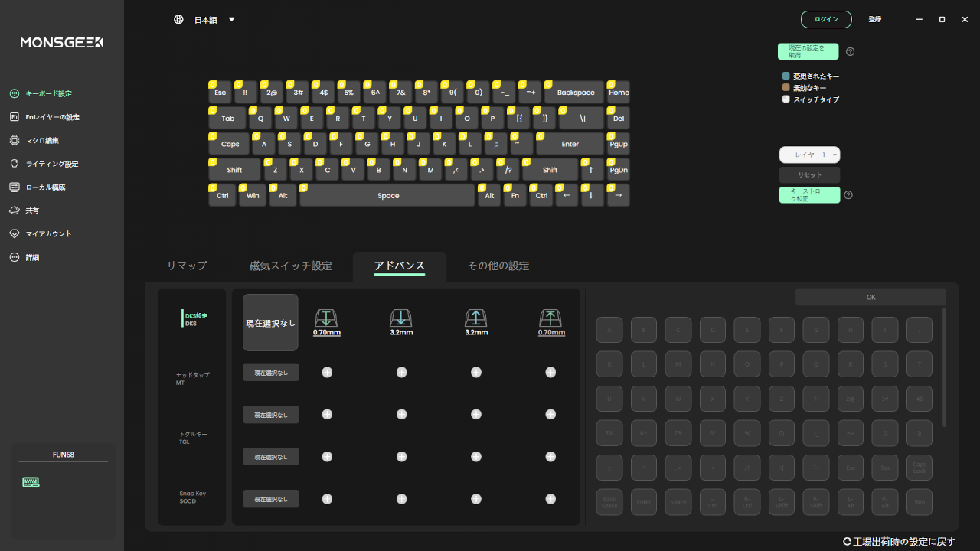
Task: Select the Snap Key SOCD mode
Action: tap(192, 497)
